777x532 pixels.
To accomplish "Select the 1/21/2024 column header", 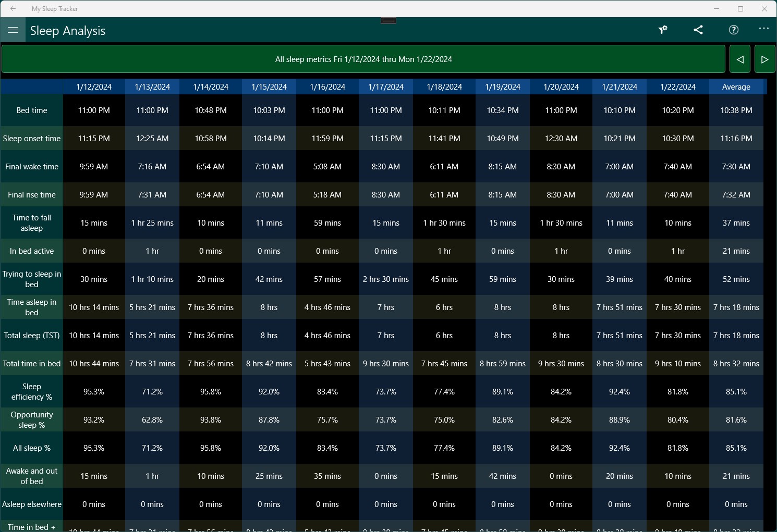I will 620,87.
